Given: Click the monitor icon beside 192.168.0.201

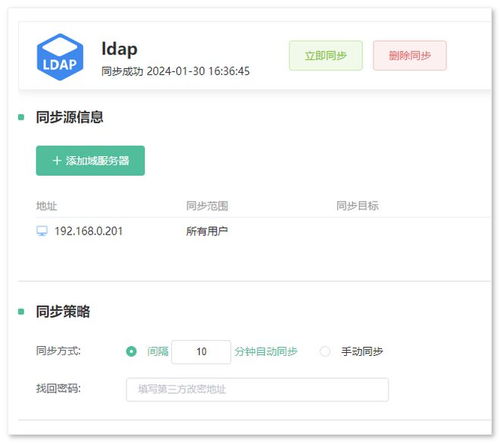Looking at the screenshot, I should [x=42, y=231].
